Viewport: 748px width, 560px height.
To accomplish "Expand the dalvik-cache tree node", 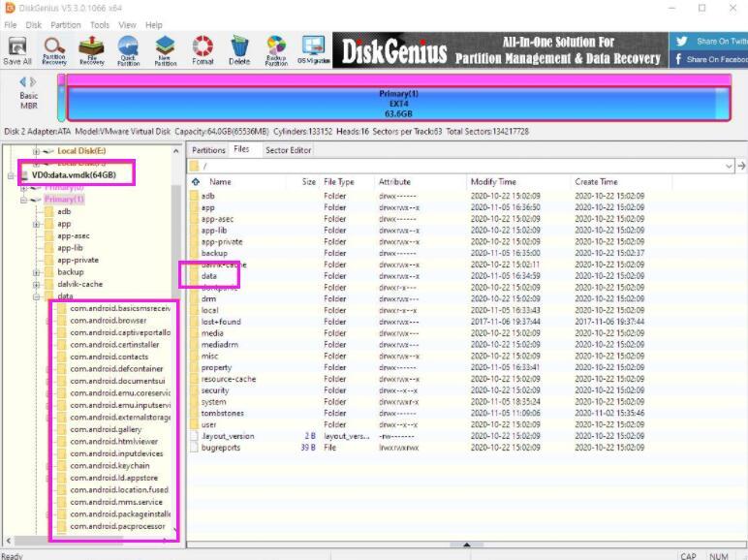I will coord(36,284).
